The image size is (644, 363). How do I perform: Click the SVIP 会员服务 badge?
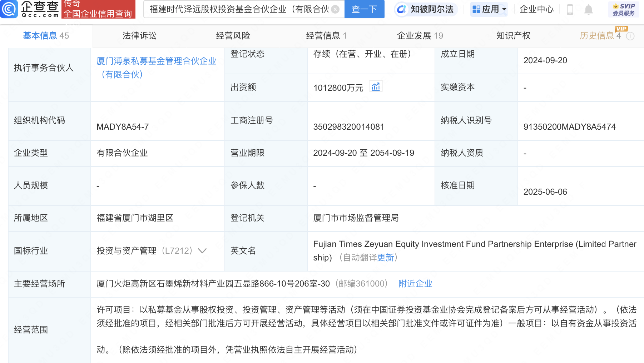coord(623,9)
